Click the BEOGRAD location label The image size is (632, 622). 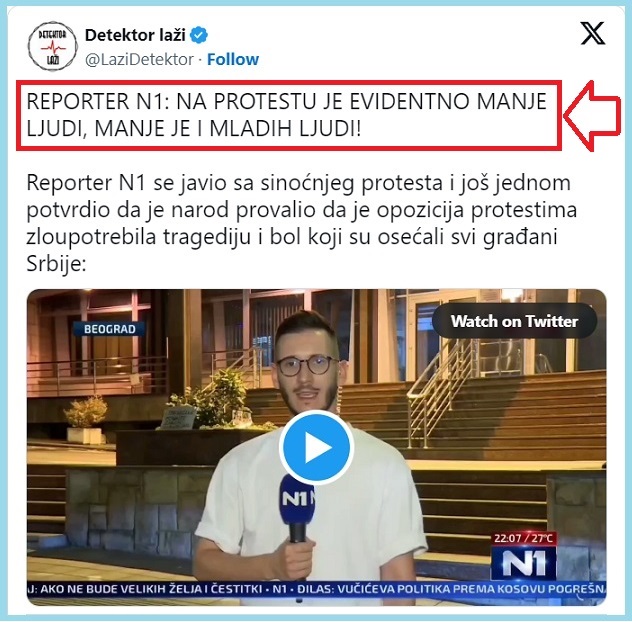point(109,329)
